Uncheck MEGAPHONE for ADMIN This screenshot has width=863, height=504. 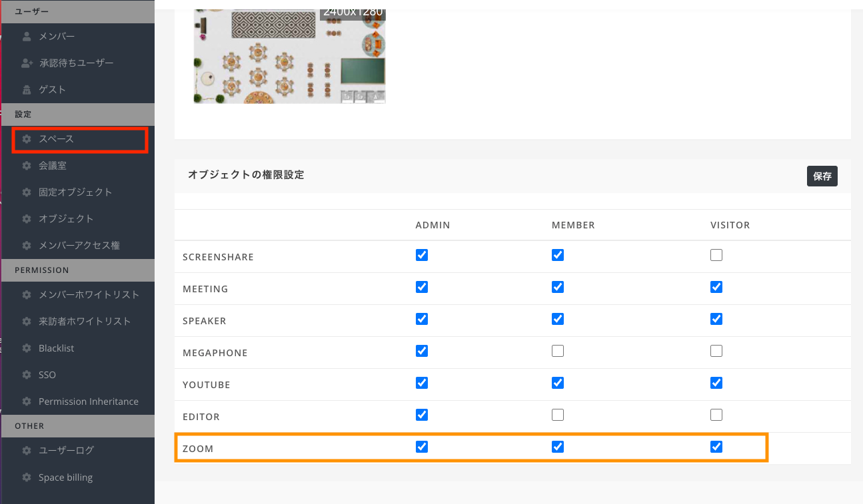pyautogui.click(x=422, y=351)
